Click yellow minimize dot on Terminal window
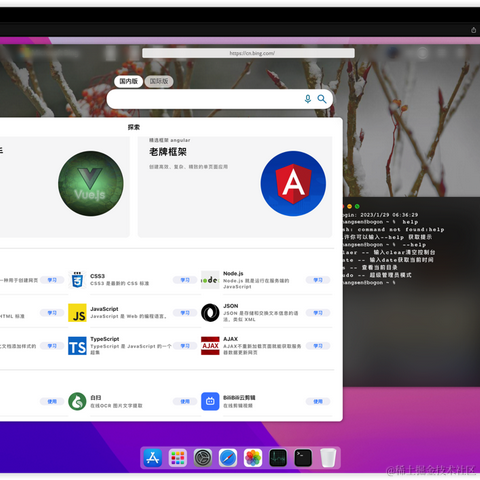 349,206
